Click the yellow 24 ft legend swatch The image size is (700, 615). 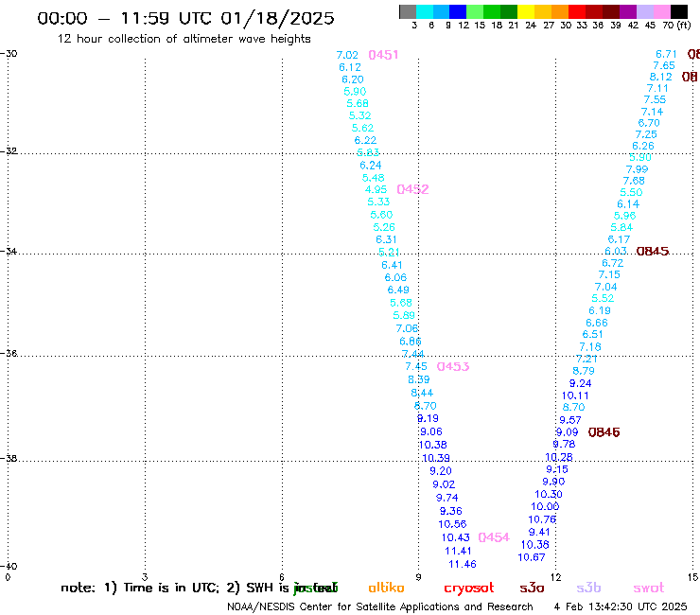(526, 11)
